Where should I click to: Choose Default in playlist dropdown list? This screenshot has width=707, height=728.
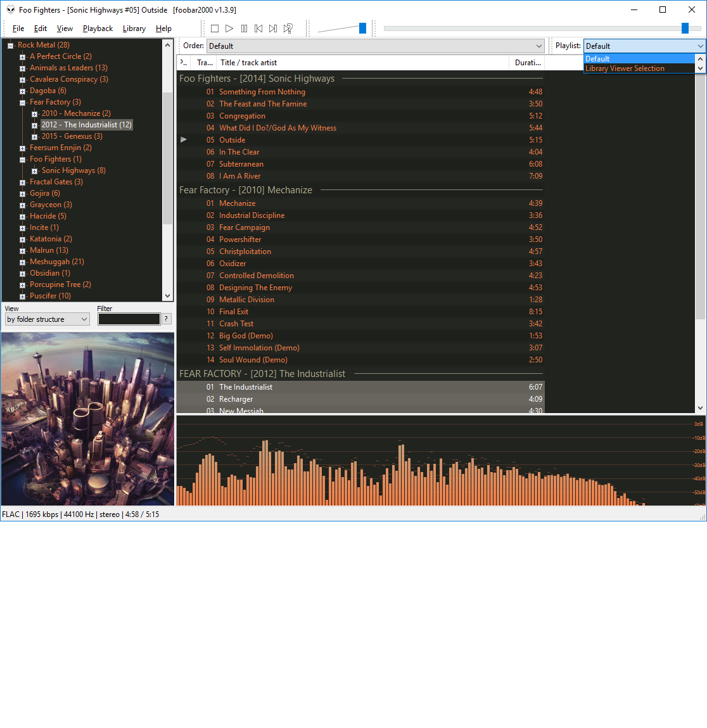click(x=639, y=58)
